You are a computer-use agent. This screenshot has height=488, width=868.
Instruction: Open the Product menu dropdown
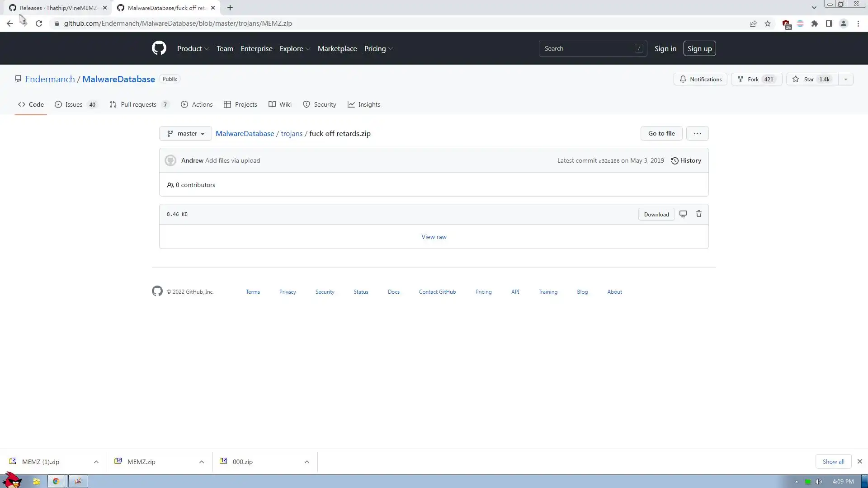coord(193,48)
